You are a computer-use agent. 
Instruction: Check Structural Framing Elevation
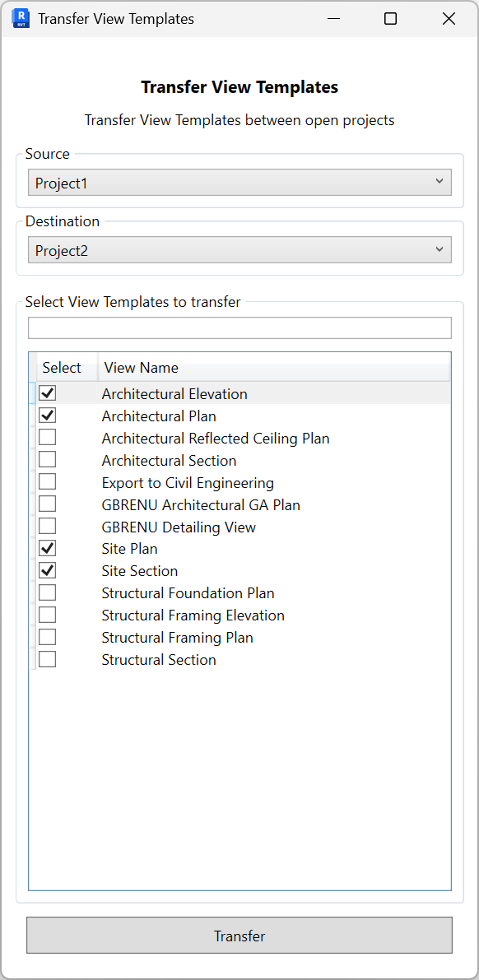47,614
